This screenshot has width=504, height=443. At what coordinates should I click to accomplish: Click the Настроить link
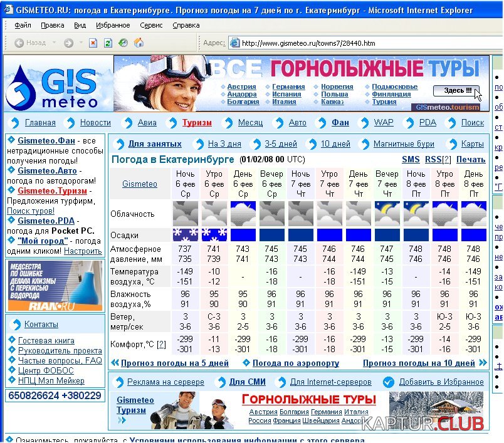tap(83, 251)
